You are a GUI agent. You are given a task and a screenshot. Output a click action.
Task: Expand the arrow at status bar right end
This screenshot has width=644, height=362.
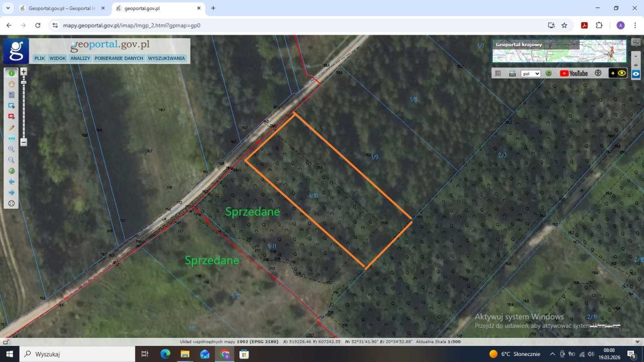pyautogui.click(x=638, y=341)
